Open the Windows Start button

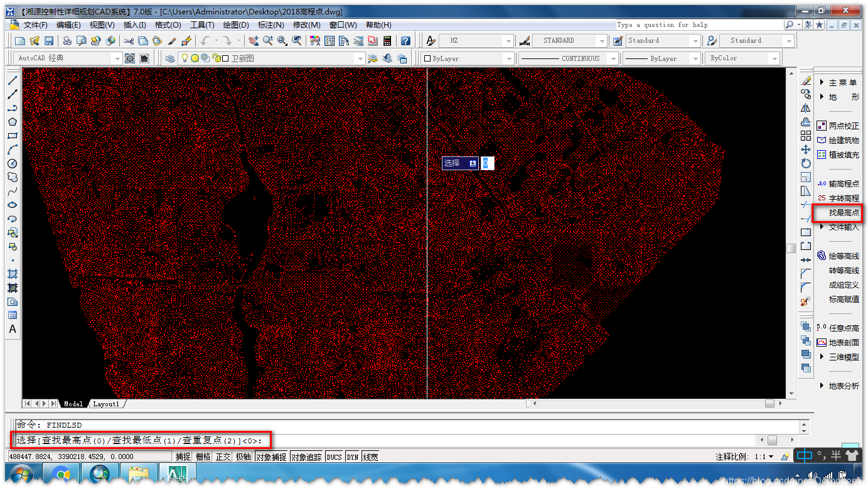pos(22,473)
